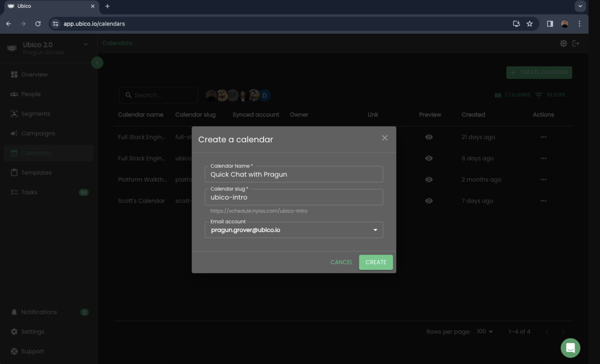Screen dimensions: 600x364
Task: Select Calendars in the sidebar
Action: coord(49,153)
